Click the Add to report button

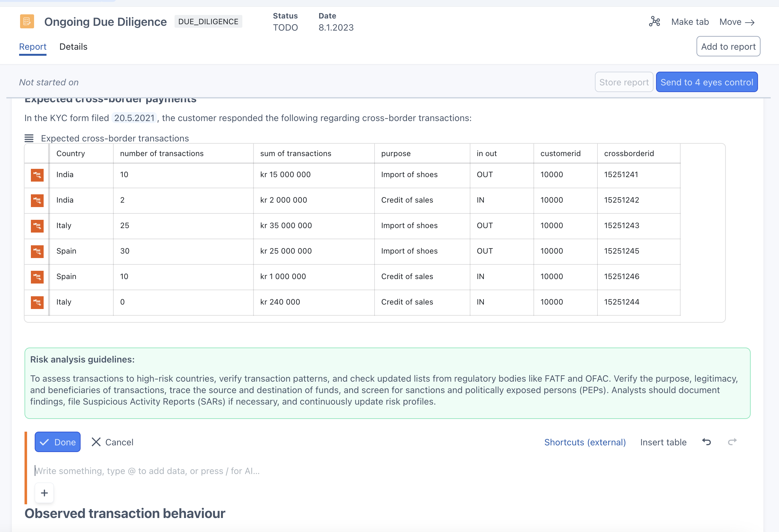727,46
